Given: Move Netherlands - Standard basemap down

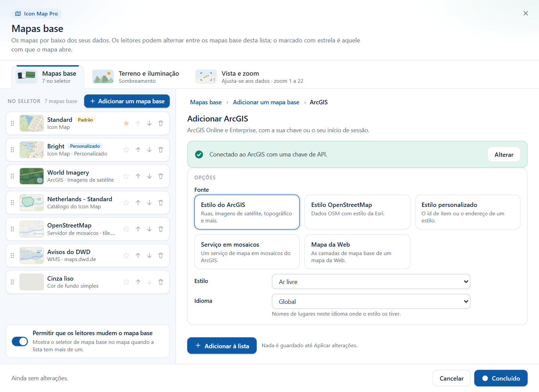Looking at the screenshot, I should click(149, 203).
